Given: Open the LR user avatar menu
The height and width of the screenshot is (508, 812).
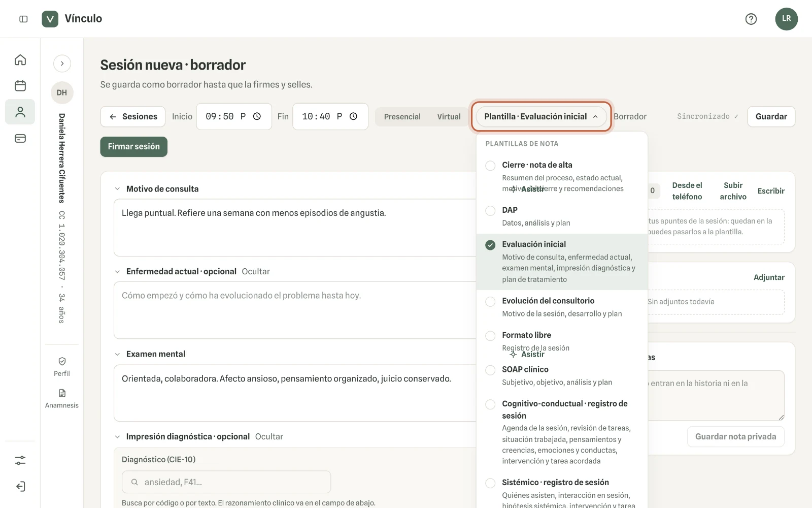Looking at the screenshot, I should (x=786, y=19).
